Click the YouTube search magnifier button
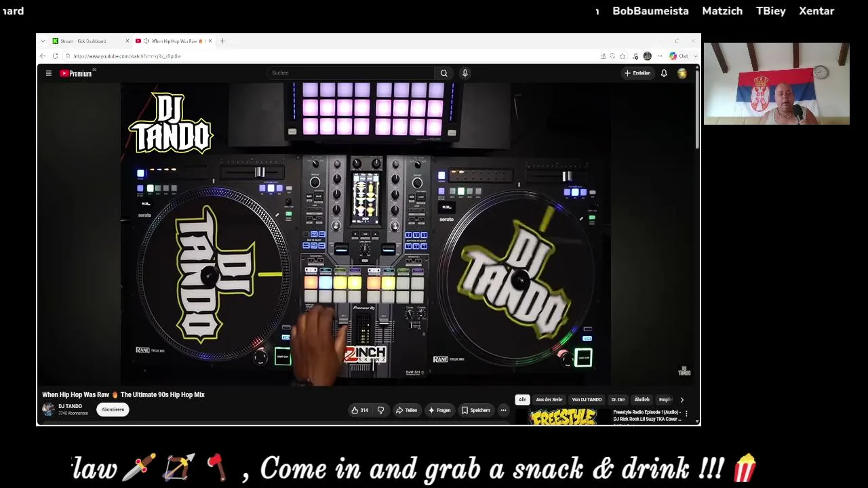This screenshot has width=868, height=488. tap(443, 73)
